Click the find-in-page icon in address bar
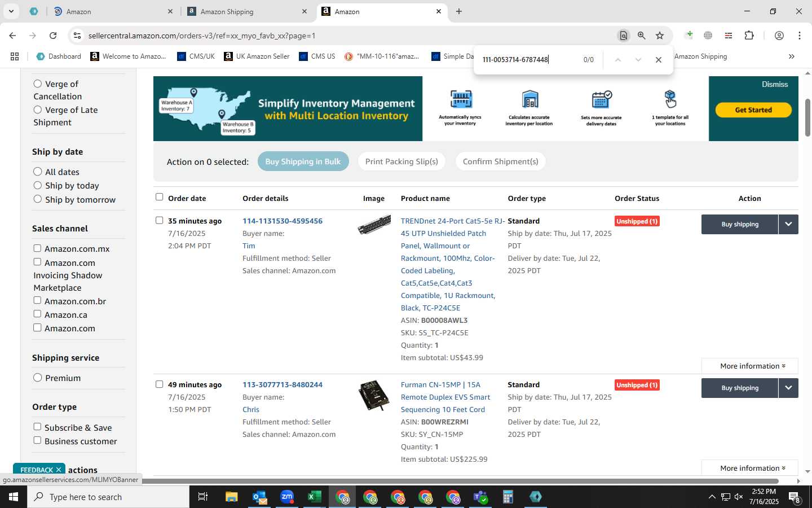Viewport: 812px width, 508px height. (x=623, y=36)
